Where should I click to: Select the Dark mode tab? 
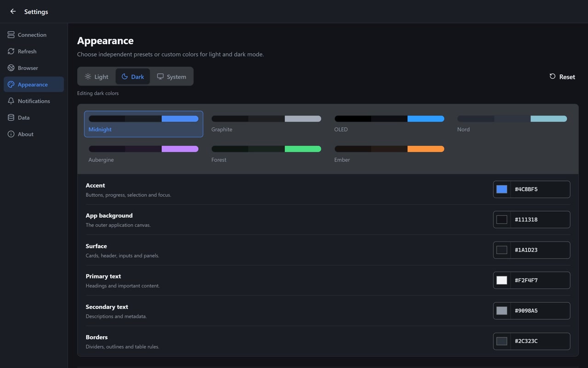(x=133, y=76)
